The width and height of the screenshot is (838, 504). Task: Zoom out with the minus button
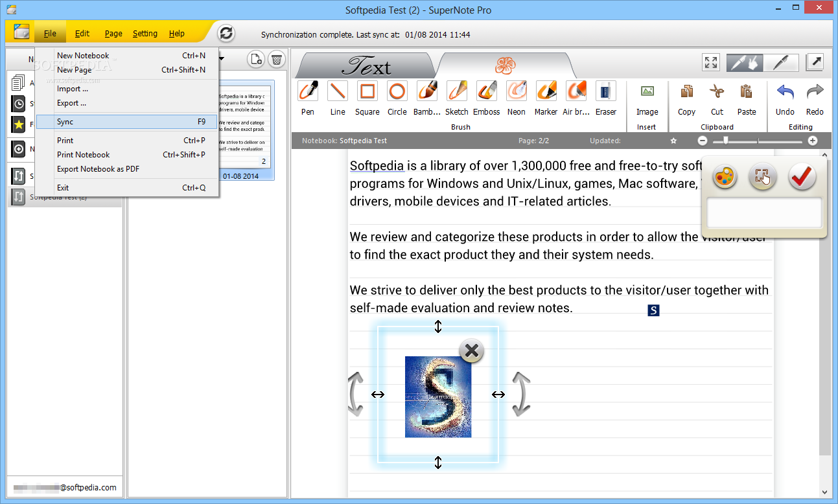[x=703, y=141]
